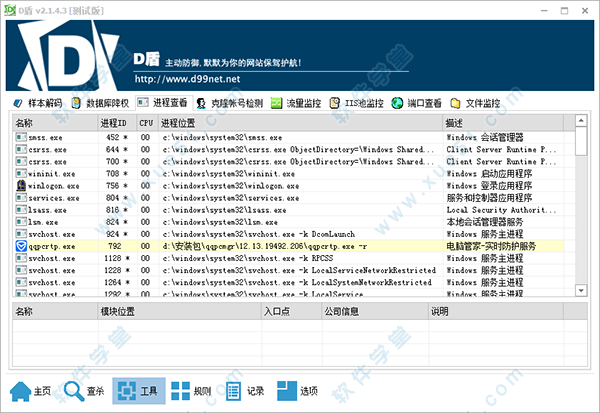Click the winlogon.exe process icon
This screenshot has width=600, height=413.
pos(21,186)
